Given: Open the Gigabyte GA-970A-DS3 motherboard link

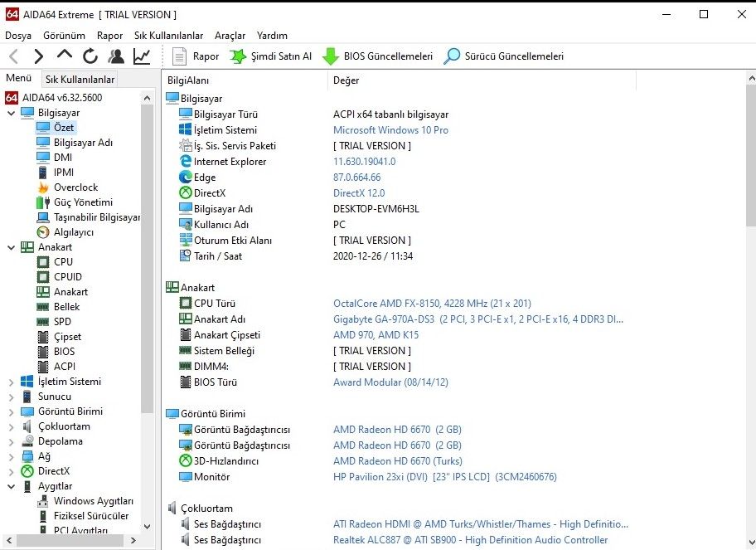Looking at the screenshot, I should click(x=477, y=319).
